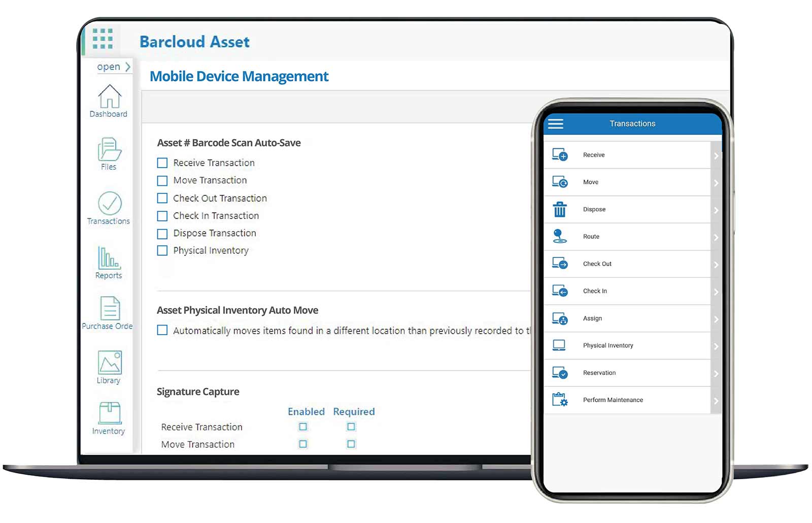Open the app launcher grid icon
The height and width of the screenshot is (523, 812).
tap(103, 39)
